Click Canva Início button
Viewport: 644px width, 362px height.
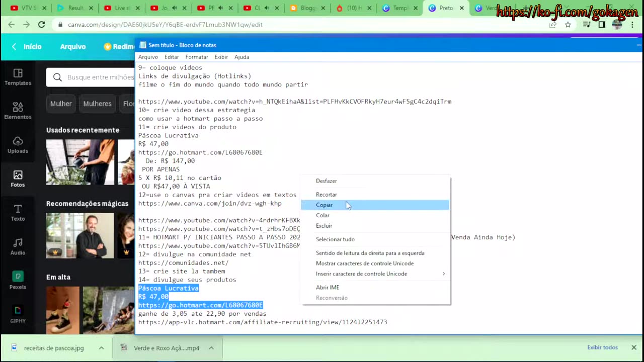tap(32, 46)
